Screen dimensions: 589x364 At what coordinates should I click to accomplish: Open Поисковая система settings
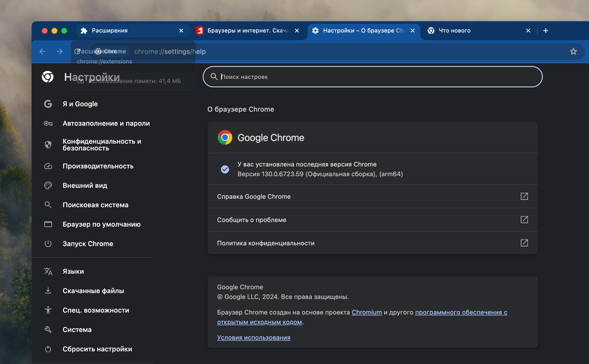coord(96,205)
